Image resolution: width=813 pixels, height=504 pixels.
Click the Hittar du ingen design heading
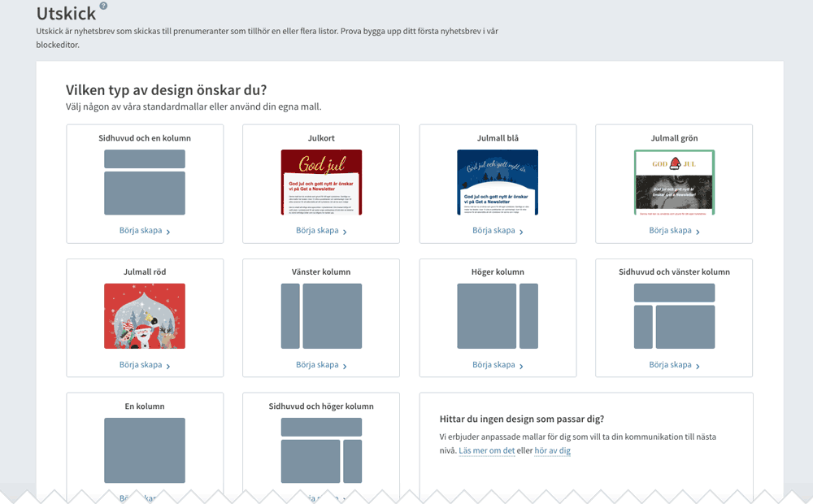click(x=522, y=419)
